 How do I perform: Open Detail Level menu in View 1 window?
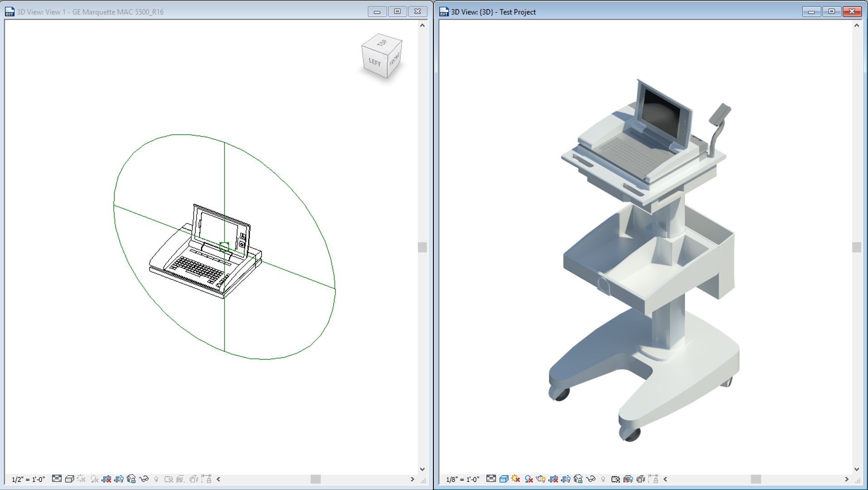[x=57, y=479]
